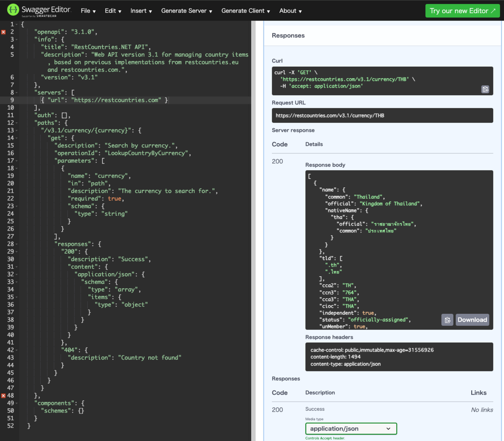Open the application/json media type dropdown
Screen dimensions: 504x441
point(351,428)
